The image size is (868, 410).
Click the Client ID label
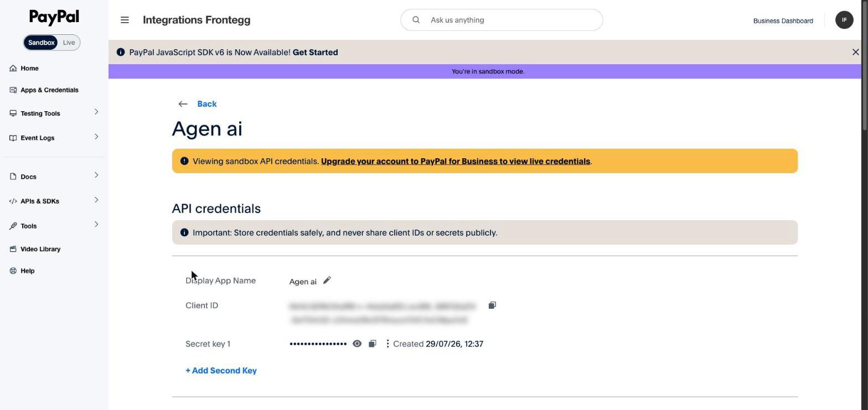(x=201, y=305)
